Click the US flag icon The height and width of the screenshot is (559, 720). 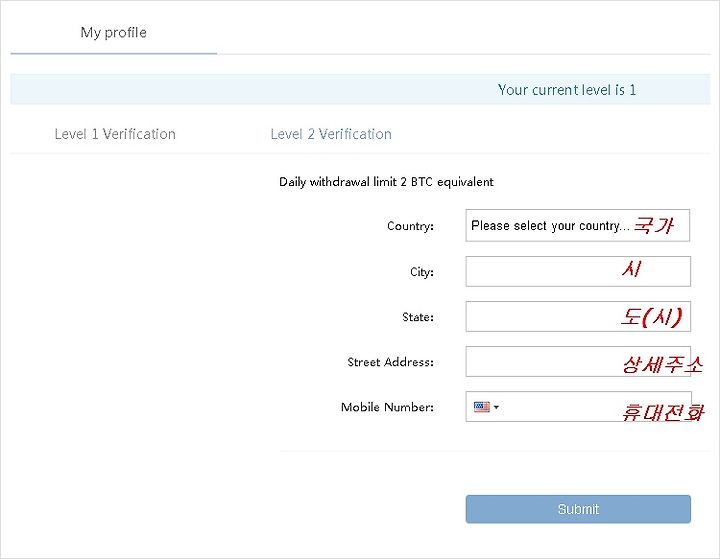tap(481, 407)
